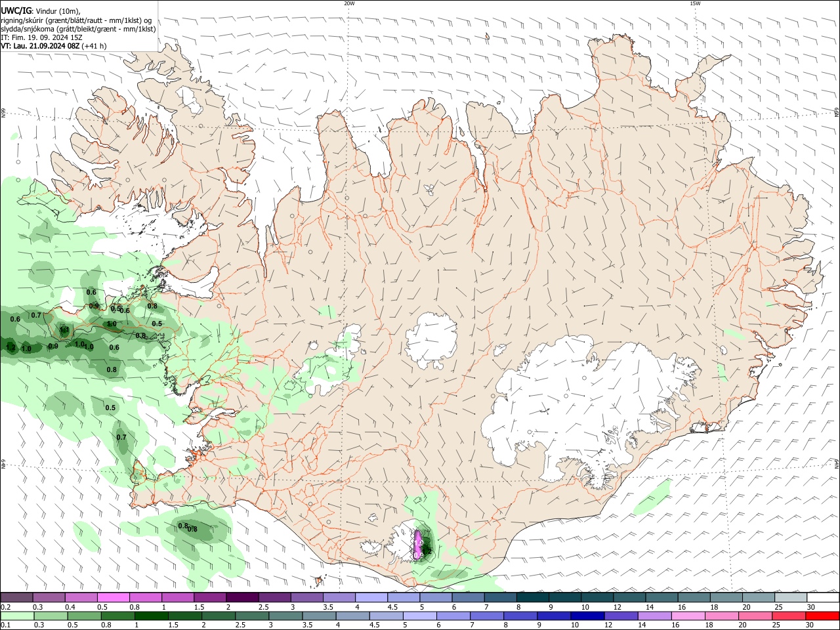Screen dimensions: 840x630
Task: Choose the white swatch labeled 30 in upper legend row
Action: point(824,598)
